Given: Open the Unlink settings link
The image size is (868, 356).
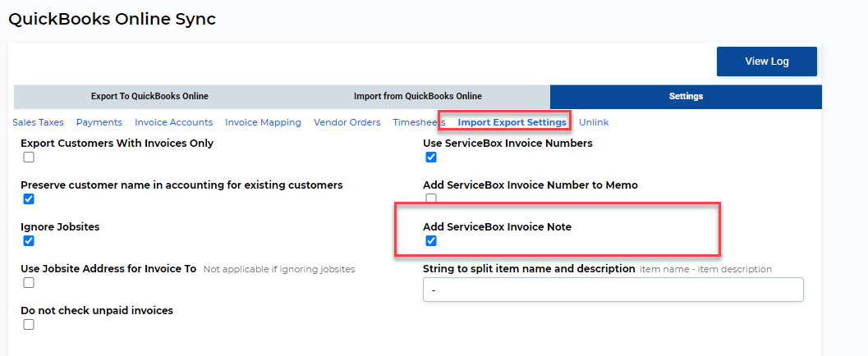Looking at the screenshot, I should tap(594, 123).
